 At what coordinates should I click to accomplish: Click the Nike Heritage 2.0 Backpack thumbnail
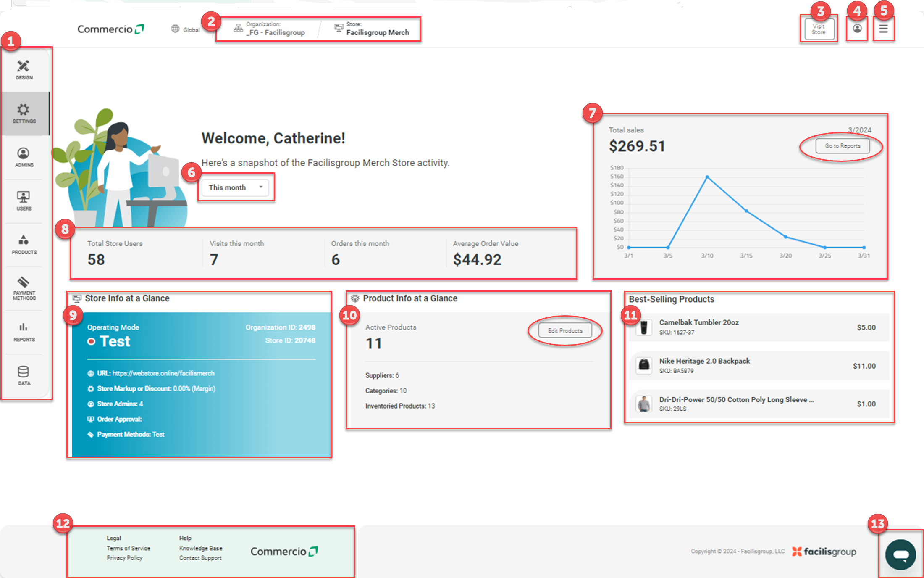tap(644, 365)
